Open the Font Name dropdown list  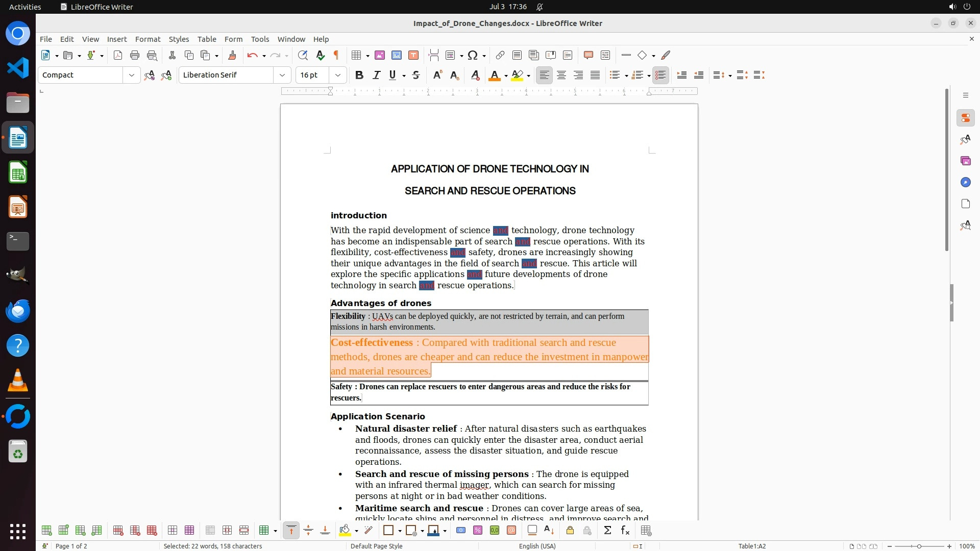(282, 75)
